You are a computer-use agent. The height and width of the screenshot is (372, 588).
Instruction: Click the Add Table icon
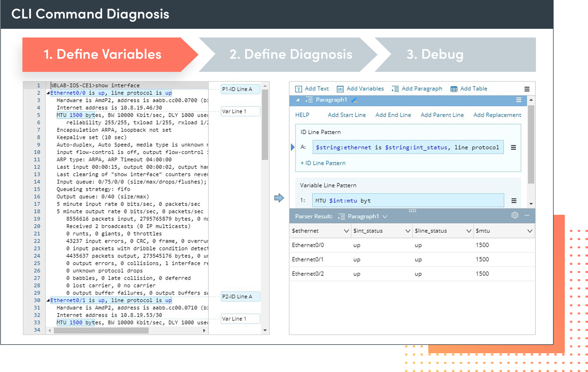453,89
